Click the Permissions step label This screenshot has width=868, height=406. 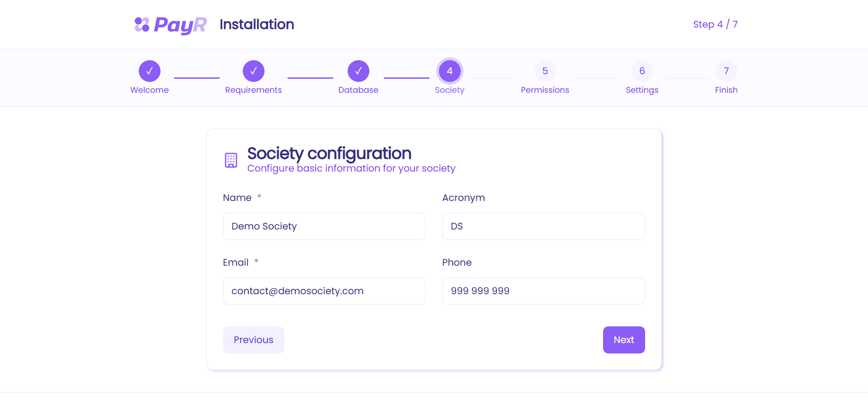pyautogui.click(x=545, y=90)
